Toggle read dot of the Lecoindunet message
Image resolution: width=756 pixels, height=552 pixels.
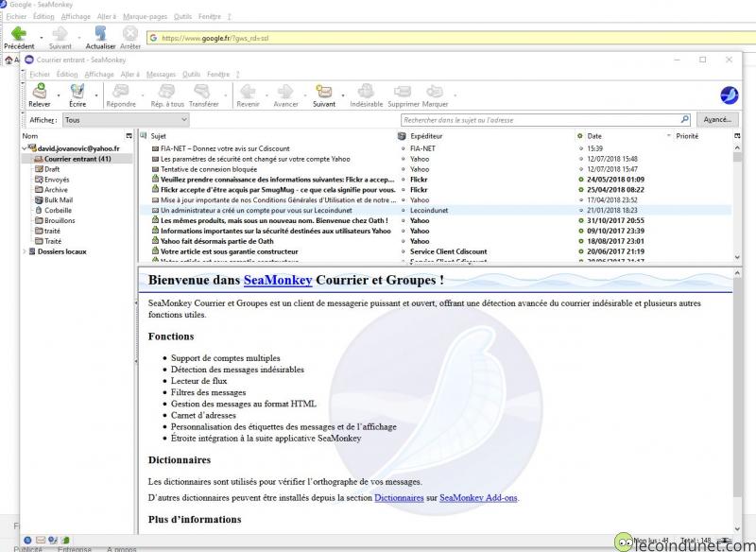tap(580, 210)
